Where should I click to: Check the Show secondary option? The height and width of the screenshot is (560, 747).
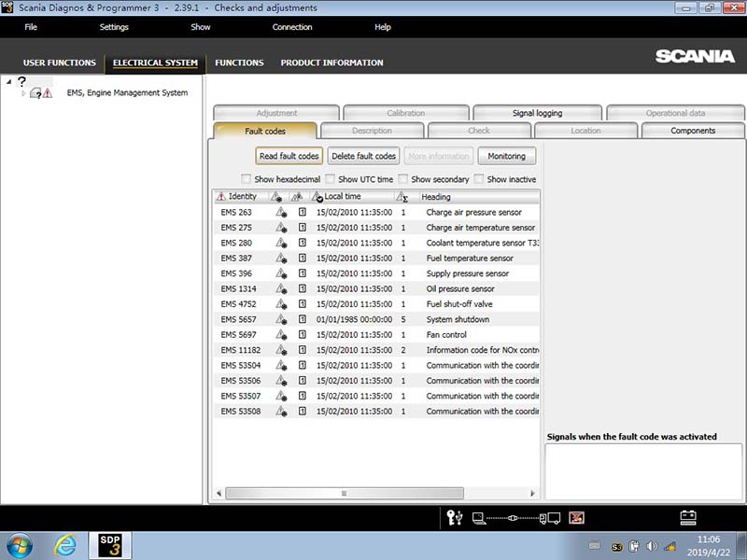pos(402,179)
